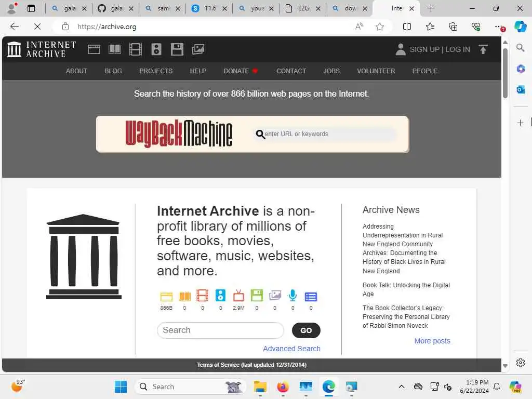Expand the system tray hidden icons chevron
This screenshot has width=532, height=399.
tap(402, 387)
